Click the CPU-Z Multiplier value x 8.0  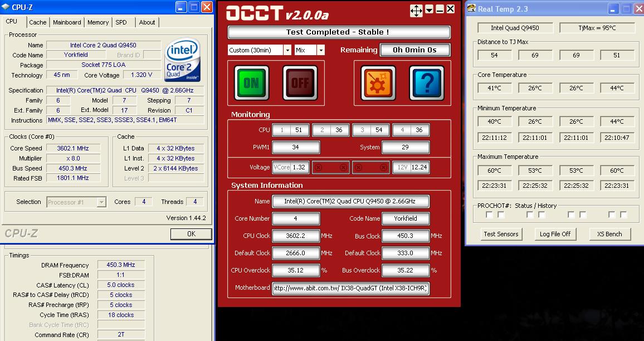pyautogui.click(x=73, y=158)
